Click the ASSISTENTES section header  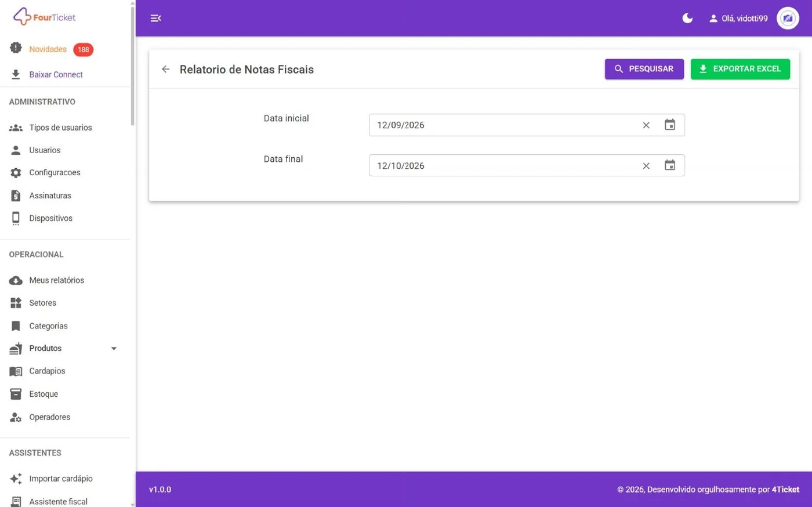click(35, 453)
